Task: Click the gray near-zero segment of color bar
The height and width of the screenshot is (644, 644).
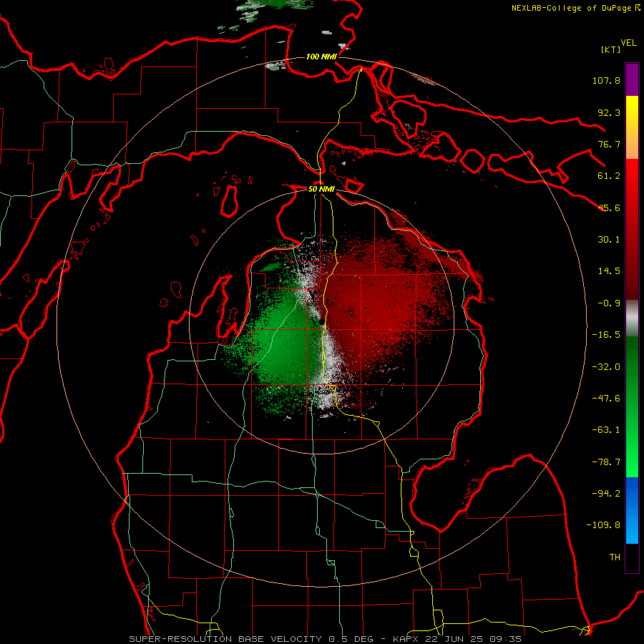Action: tap(632, 318)
